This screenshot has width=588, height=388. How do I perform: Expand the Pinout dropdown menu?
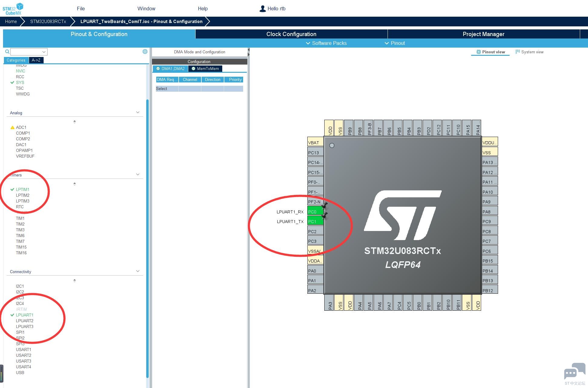tap(395, 43)
